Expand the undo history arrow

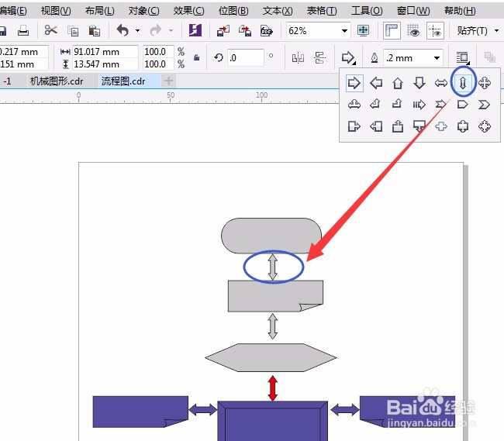point(137,31)
